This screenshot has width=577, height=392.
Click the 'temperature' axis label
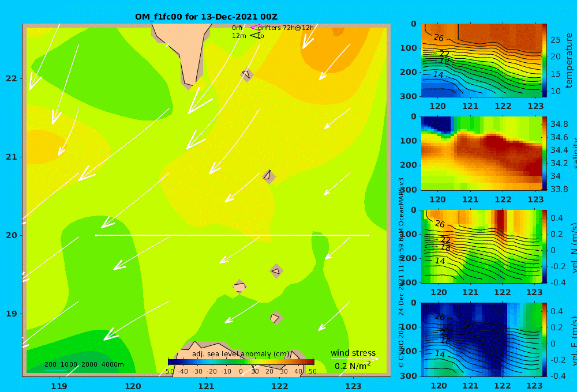tap(569, 61)
